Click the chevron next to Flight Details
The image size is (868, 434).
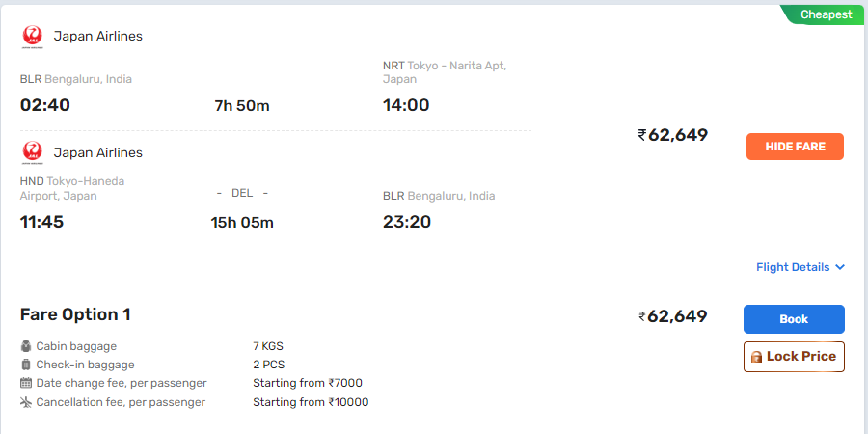(840, 267)
